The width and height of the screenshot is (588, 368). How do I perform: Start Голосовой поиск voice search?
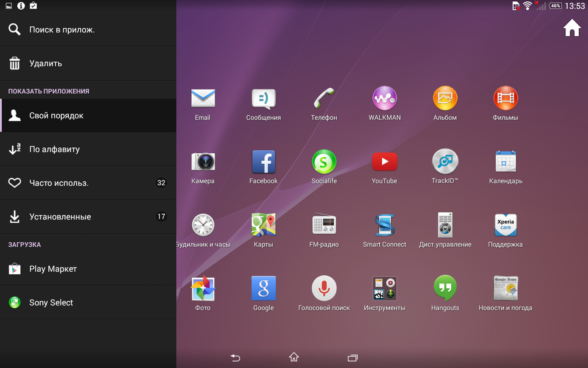tap(324, 288)
